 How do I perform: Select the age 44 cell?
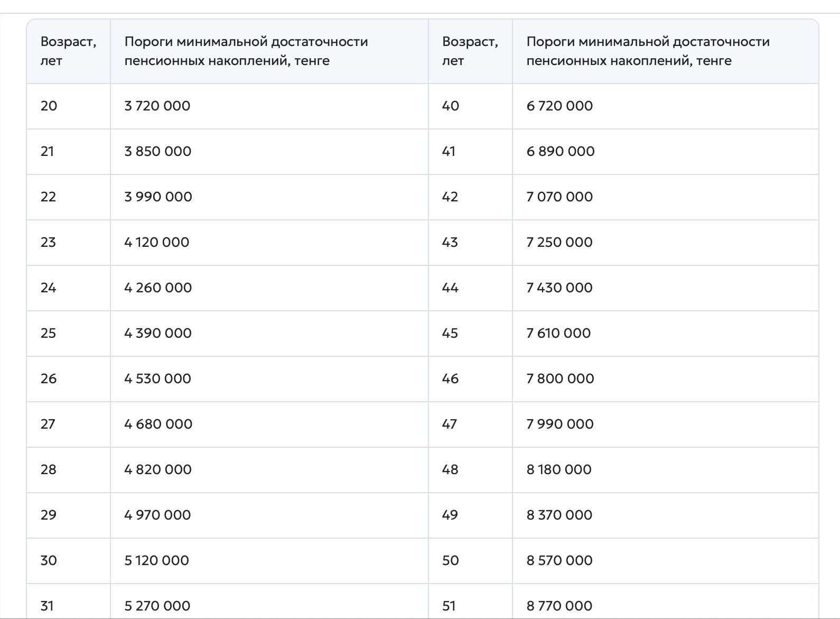[450, 288]
